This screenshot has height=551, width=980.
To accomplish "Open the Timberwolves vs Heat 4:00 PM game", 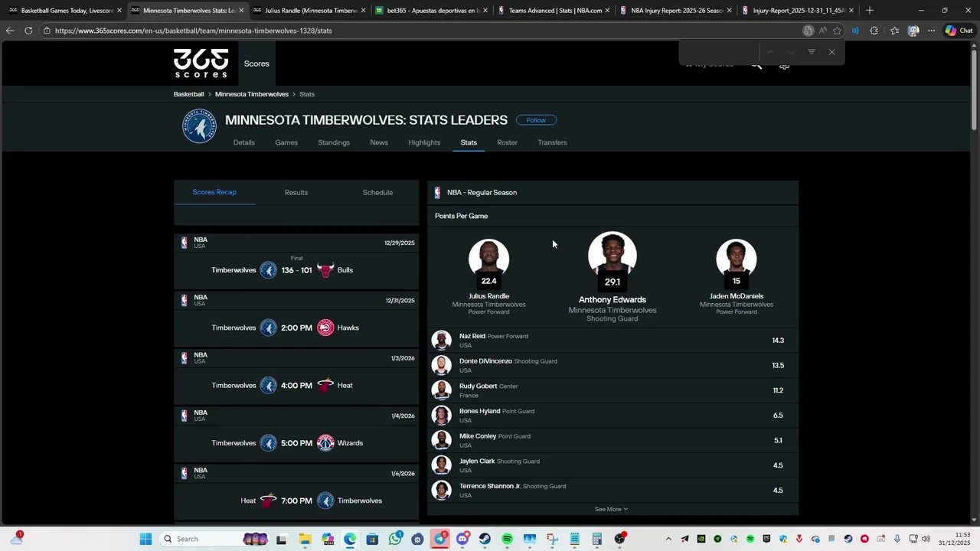I will click(296, 385).
